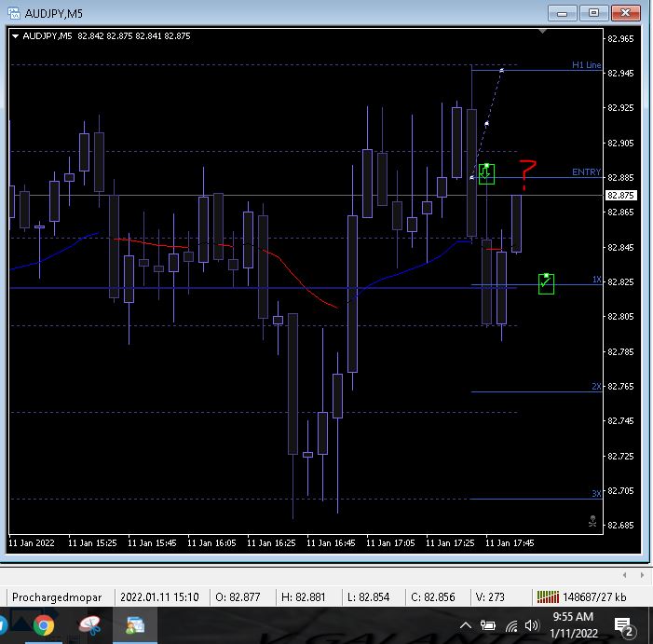Open the MetaTrader taskbar icon
The height and width of the screenshot is (644, 653).
135,625
